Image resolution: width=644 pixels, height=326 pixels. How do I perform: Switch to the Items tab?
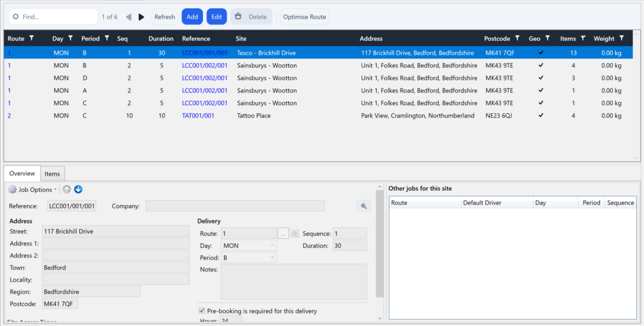52,174
